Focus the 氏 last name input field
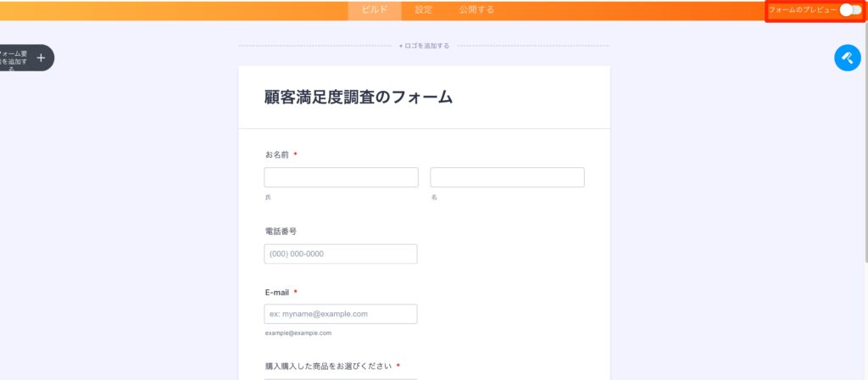Viewport: 868px width, 380px height. coord(341,177)
